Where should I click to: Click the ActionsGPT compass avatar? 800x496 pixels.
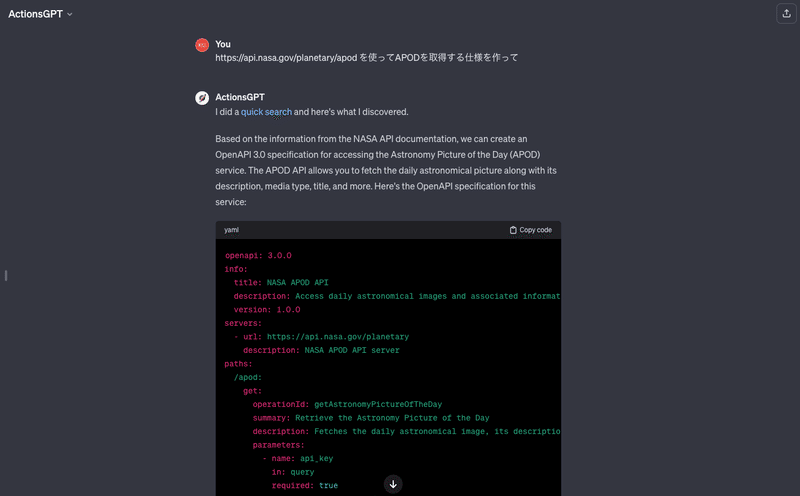tap(202, 97)
